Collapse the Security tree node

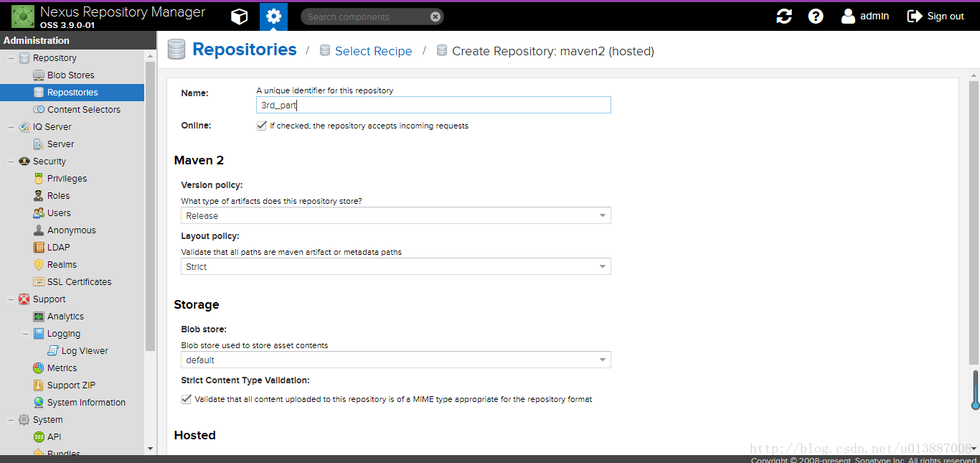[11, 162]
